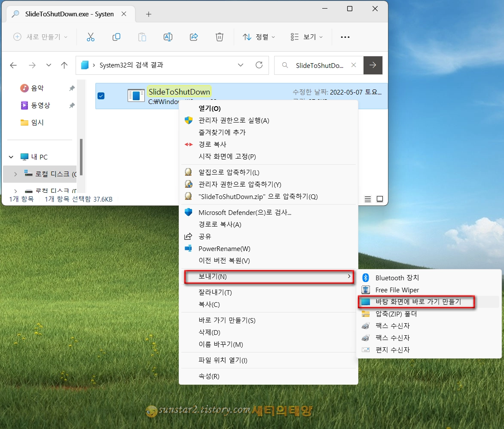Open the 보기 (View) dropdown
The image size is (504, 429).
(306, 37)
